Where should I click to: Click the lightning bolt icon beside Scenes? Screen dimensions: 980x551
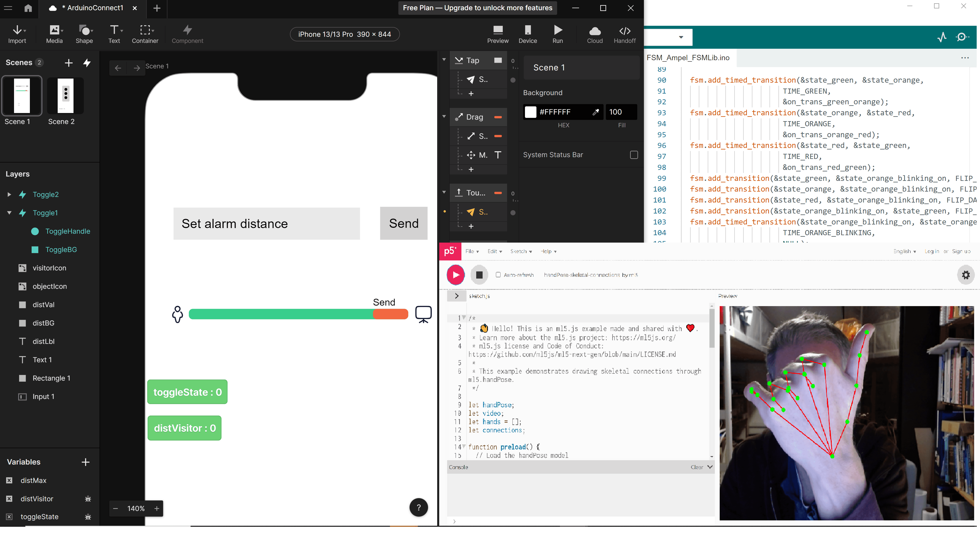(87, 63)
